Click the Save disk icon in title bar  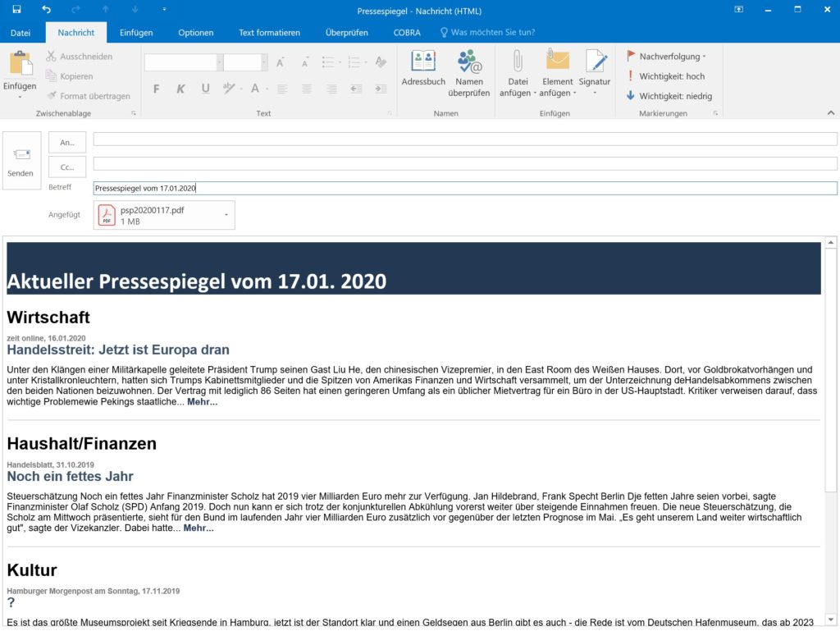point(16,10)
